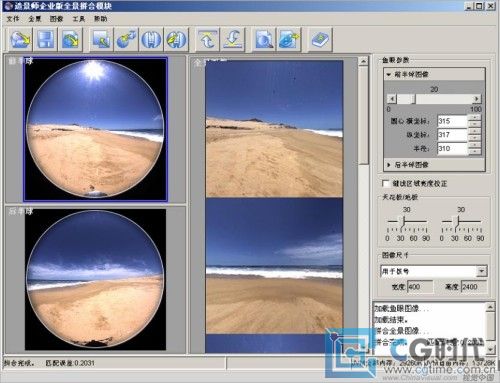Screen dimensions: 500x383
Task: Open the 帮助 menu
Action: pos(100,19)
